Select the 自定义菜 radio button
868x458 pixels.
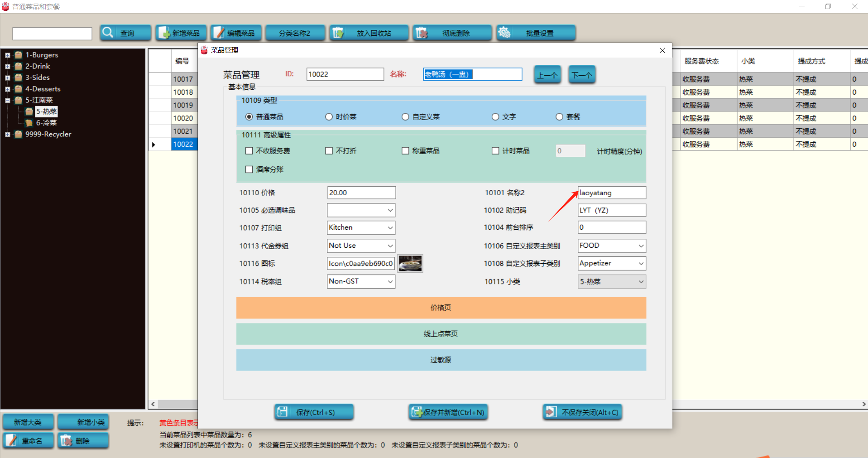point(405,117)
